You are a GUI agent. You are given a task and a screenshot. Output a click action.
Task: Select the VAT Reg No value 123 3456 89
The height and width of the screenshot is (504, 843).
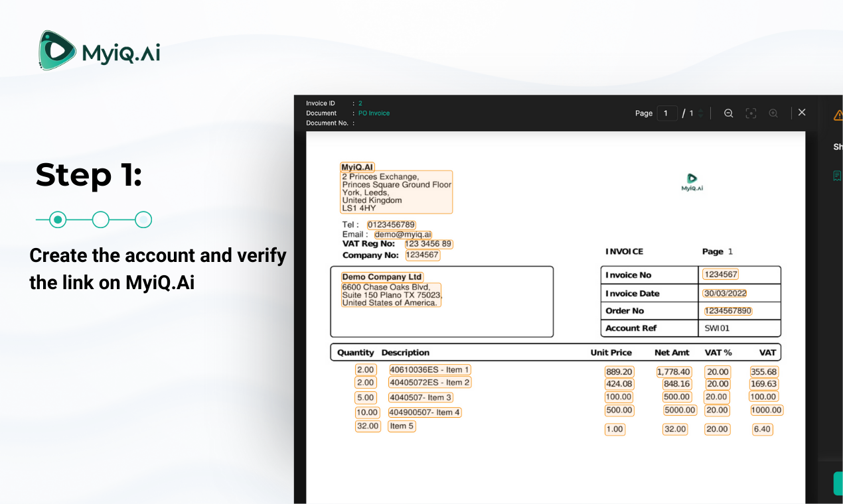429,244
